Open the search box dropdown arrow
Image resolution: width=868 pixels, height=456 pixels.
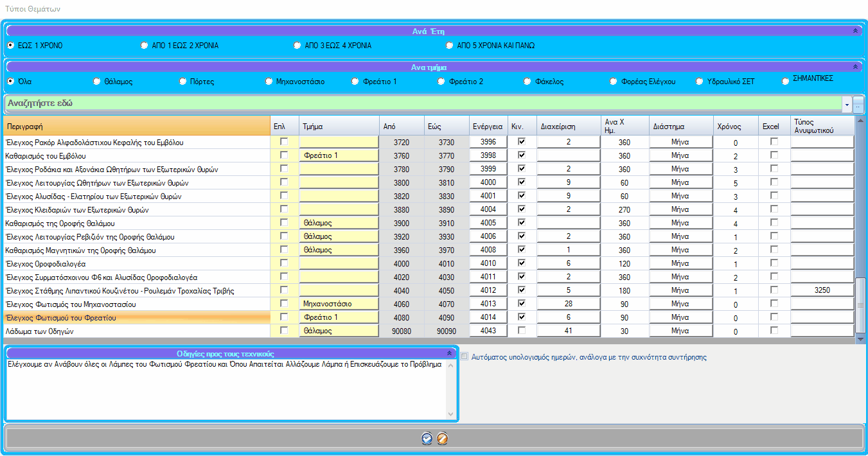pyautogui.click(x=847, y=105)
